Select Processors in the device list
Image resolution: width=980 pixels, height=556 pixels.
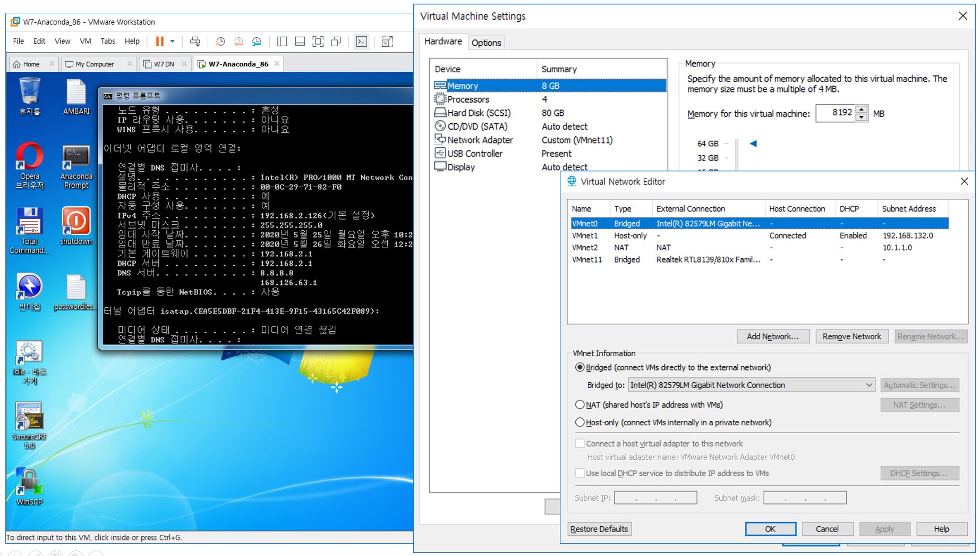[550, 99]
